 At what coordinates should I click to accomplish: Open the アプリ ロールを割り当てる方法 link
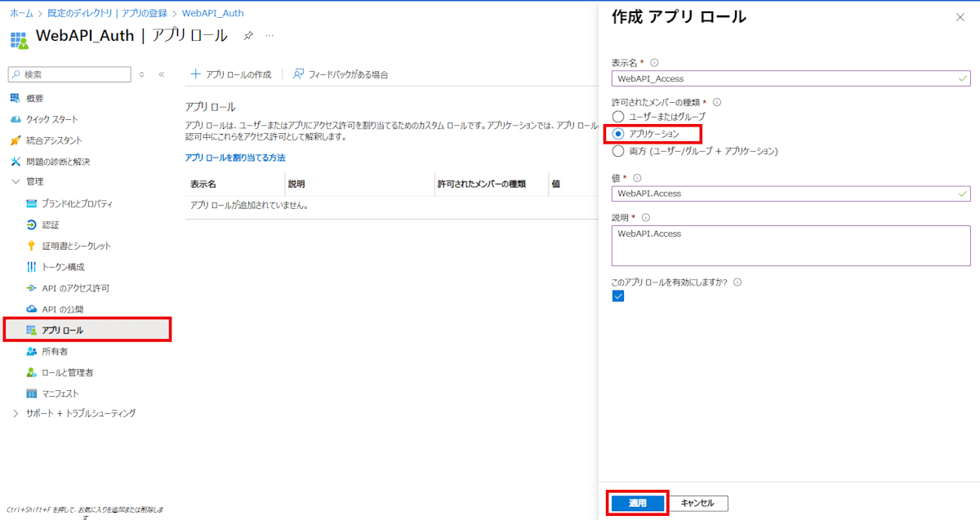(235, 158)
